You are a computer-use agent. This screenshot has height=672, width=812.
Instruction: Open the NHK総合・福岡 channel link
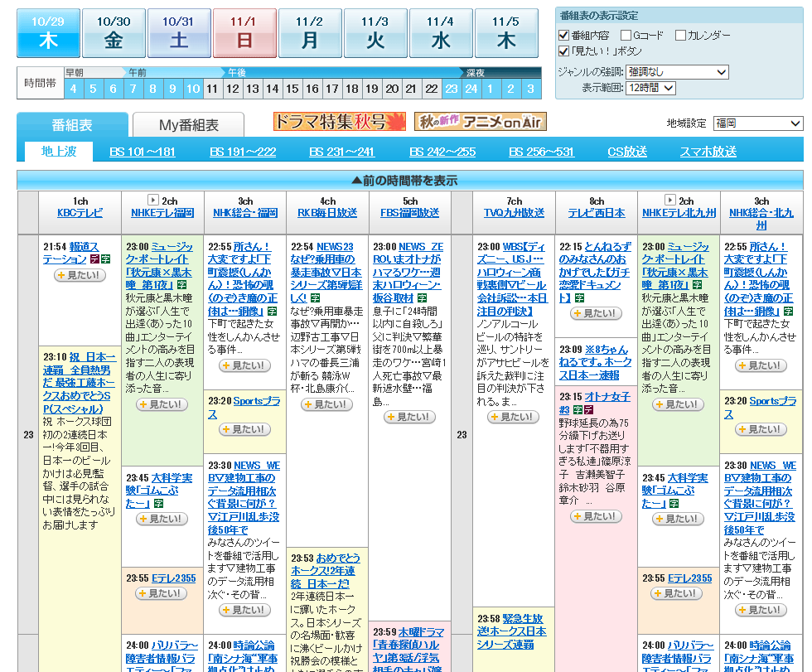click(x=245, y=213)
